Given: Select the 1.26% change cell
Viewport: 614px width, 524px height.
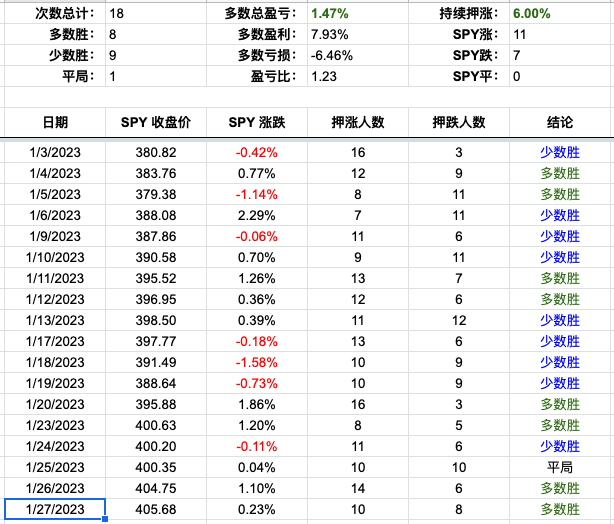Looking at the screenshot, I should click(x=257, y=278).
